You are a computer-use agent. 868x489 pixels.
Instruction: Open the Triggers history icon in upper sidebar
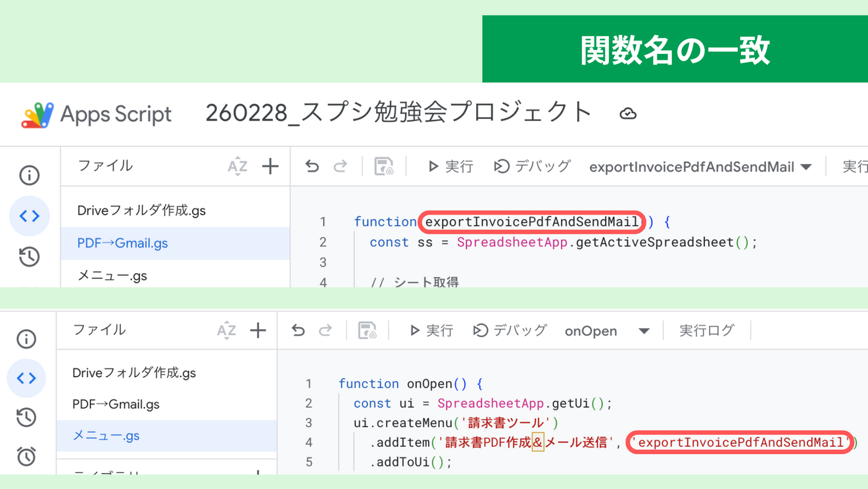(x=29, y=257)
